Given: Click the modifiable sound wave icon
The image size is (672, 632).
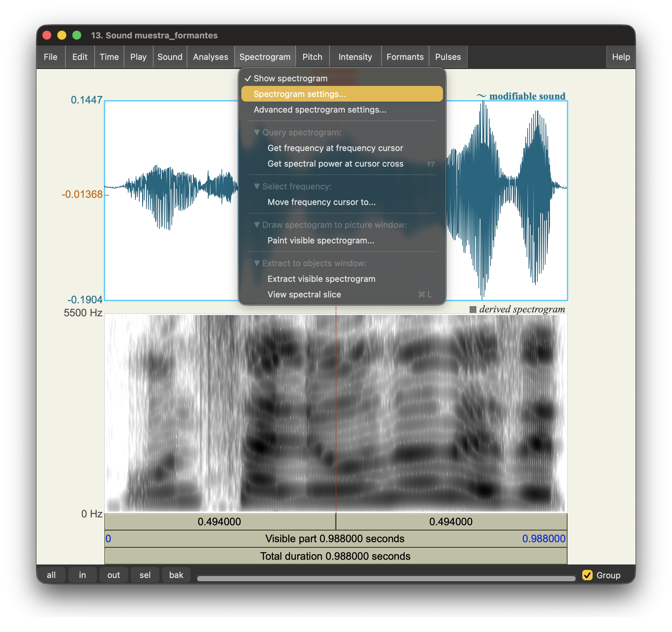Looking at the screenshot, I should click(481, 96).
